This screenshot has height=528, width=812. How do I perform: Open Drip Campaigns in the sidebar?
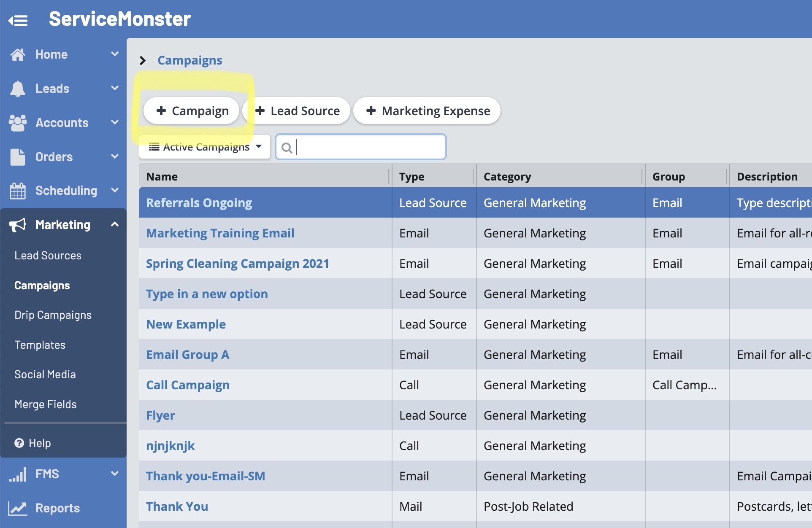[53, 315]
